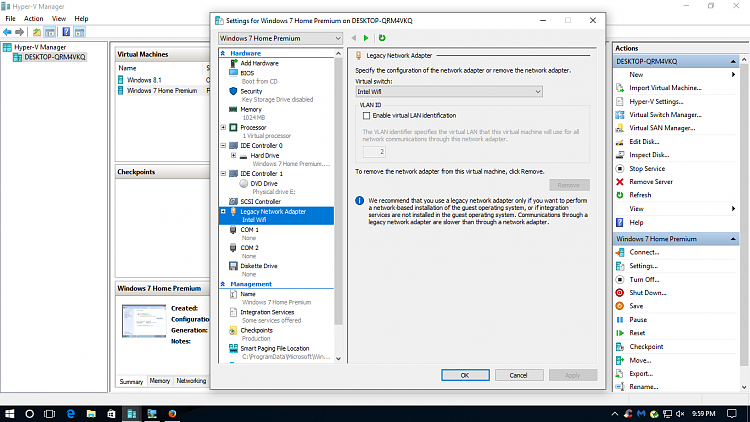Click the Cancel button
Screen dimensions: 750x422
click(518, 375)
